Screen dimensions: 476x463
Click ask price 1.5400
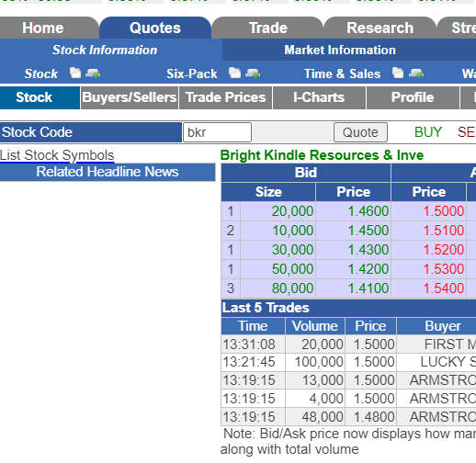pos(444,288)
